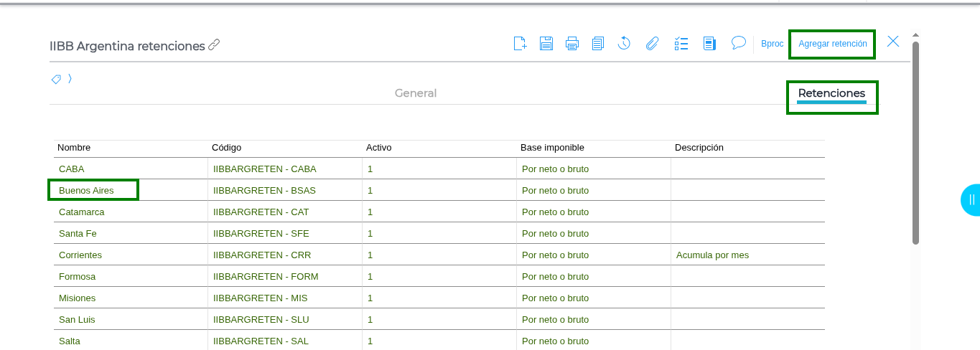Click the new document icon
The width and height of the screenshot is (980, 350).
[521, 44]
